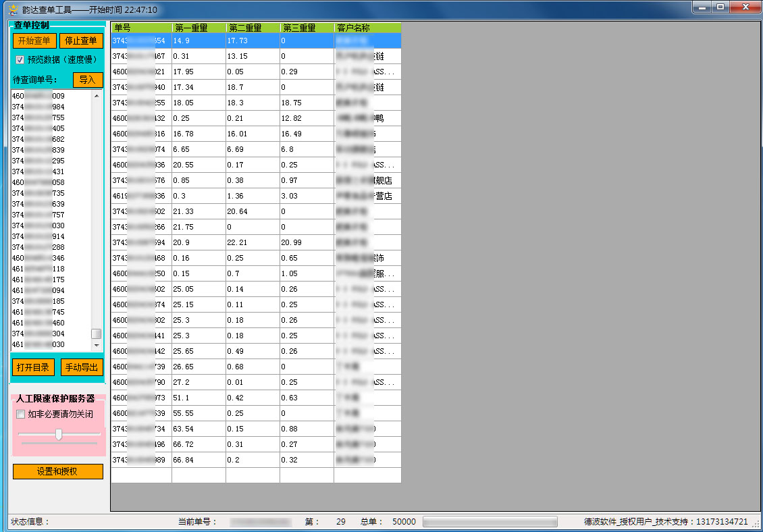The width and height of the screenshot is (763, 532).
Task: Click the cell showing 51.1
Action: tap(199, 398)
